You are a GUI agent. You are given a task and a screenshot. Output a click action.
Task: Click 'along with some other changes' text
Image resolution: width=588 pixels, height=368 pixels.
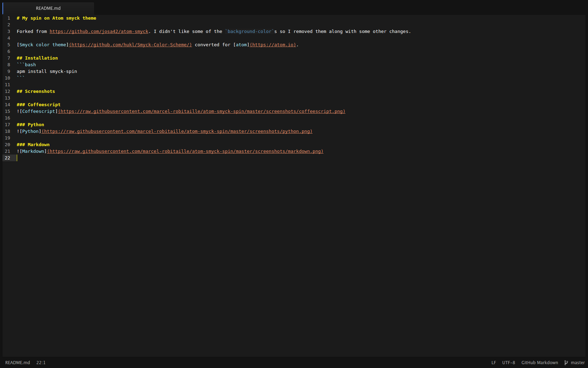point(369,32)
